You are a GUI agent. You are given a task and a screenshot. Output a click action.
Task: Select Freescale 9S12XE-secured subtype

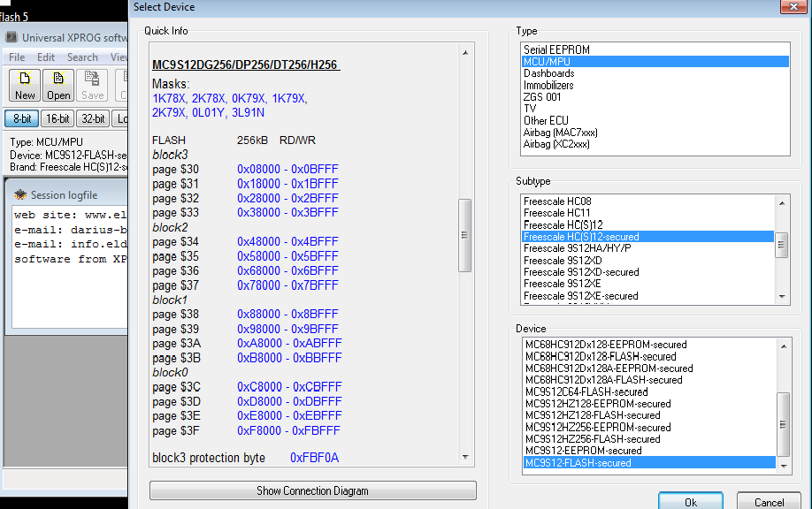click(647, 296)
